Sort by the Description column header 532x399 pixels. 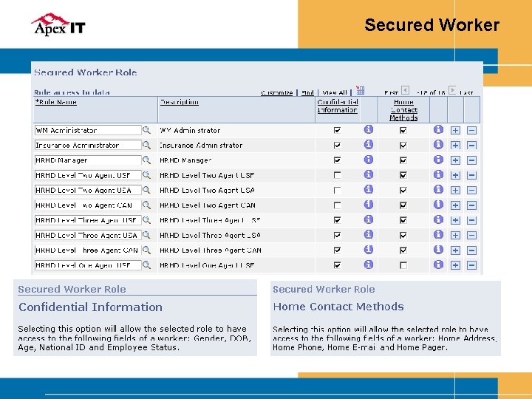pos(180,102)
